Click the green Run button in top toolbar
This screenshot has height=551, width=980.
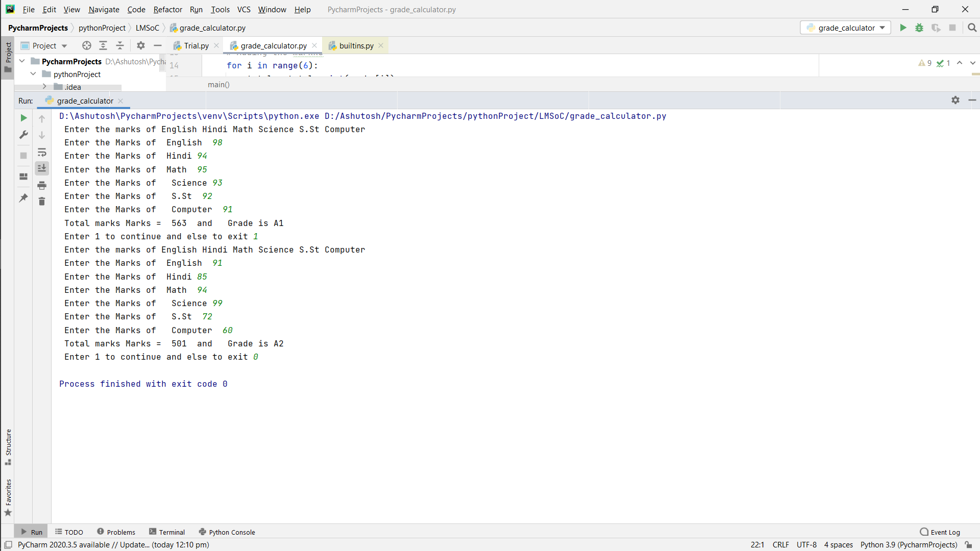point(903,28)
